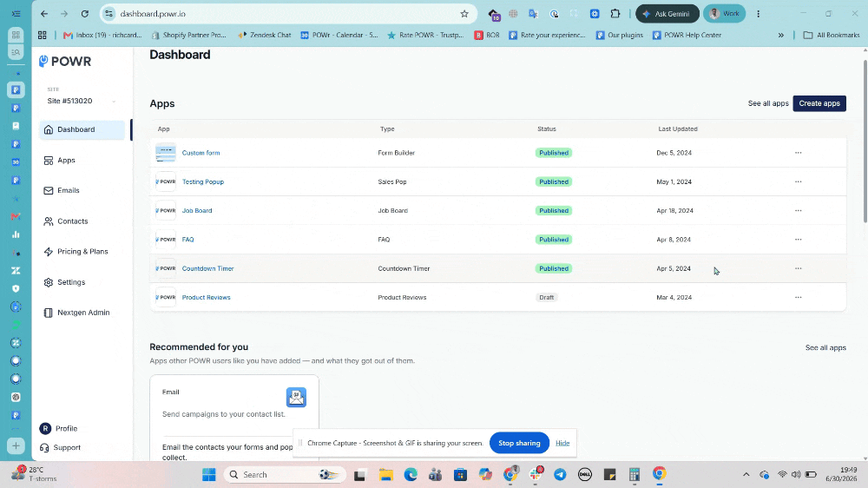Image resolution: width=868 pixels, height=488 pixels.
Task: Open the Shopify Partner bookmark
Action: 188,35
